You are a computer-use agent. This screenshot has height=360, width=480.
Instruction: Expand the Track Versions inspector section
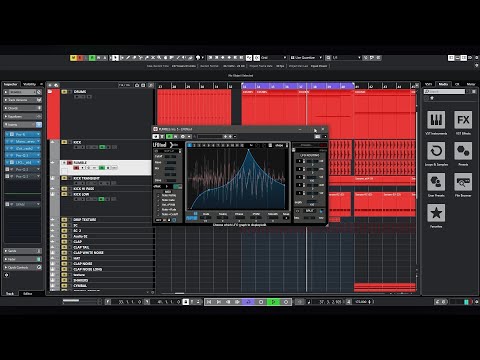pyautogui.click(x=23, y=100)
